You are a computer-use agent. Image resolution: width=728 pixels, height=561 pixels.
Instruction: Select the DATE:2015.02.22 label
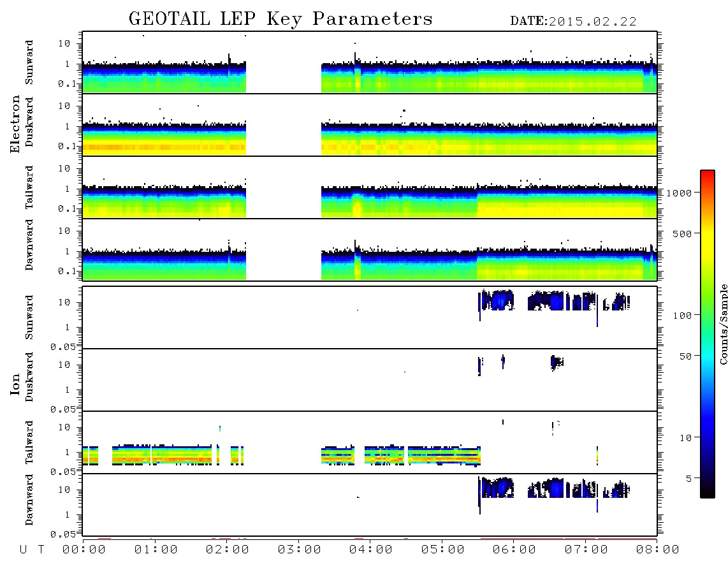point(573,22)
